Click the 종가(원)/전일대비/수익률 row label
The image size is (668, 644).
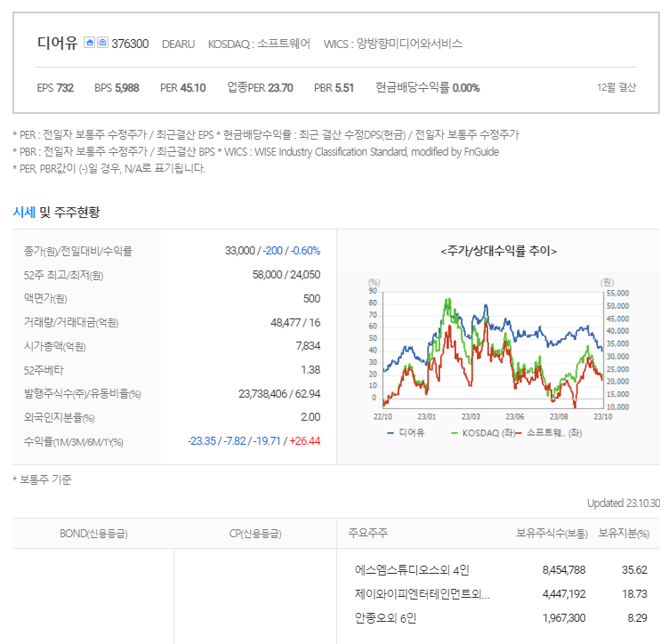[78, 251]
